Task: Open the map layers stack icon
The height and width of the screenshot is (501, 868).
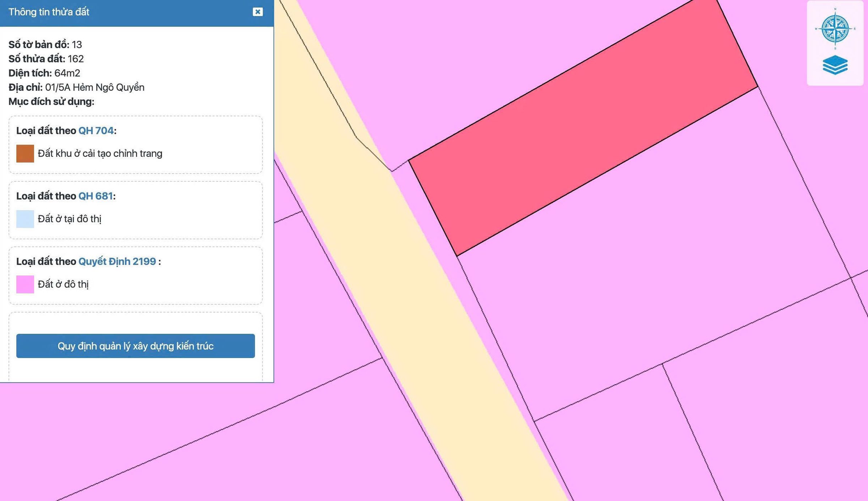Action: pos(835,65)
